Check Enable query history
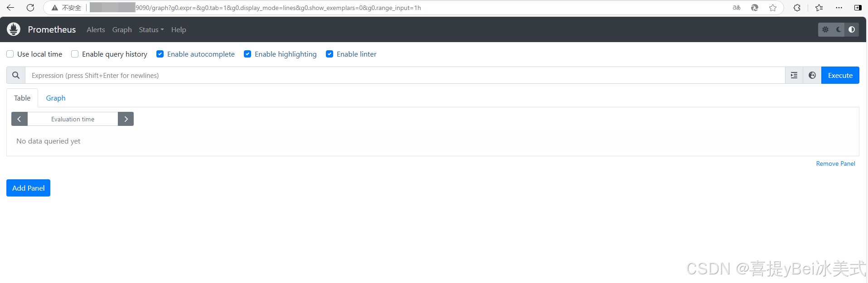The width and height of the screenshot is (868, 283). (75, 54)
